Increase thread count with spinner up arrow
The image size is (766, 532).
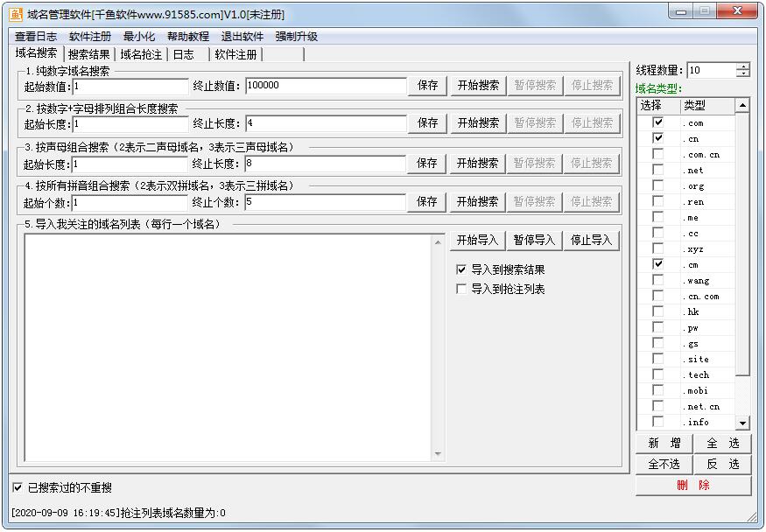click(x=743, y=66)
